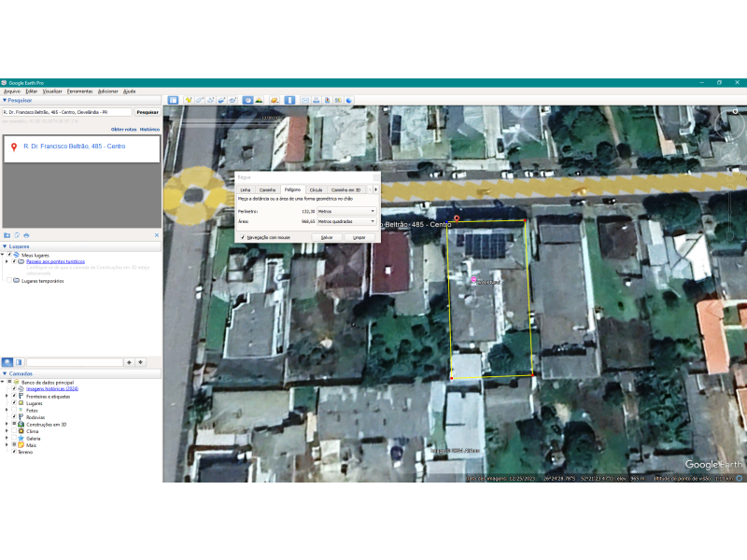Click the copy as KML icon below results
The image size is (747, 560).
[x=17, y=235]
